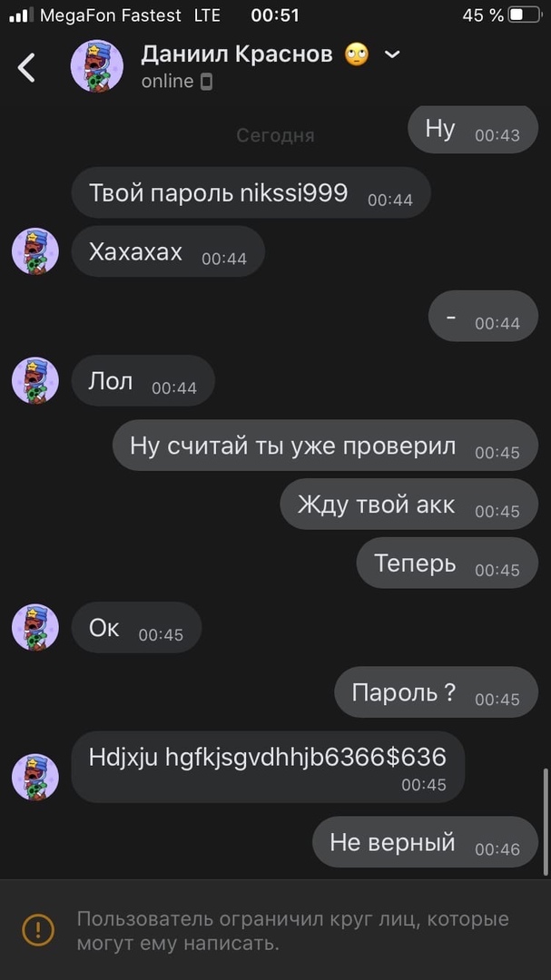This screenshot has height=980, width=551.
Task: Select the 'Не верный' message bubble
Action: pos(426,842)
